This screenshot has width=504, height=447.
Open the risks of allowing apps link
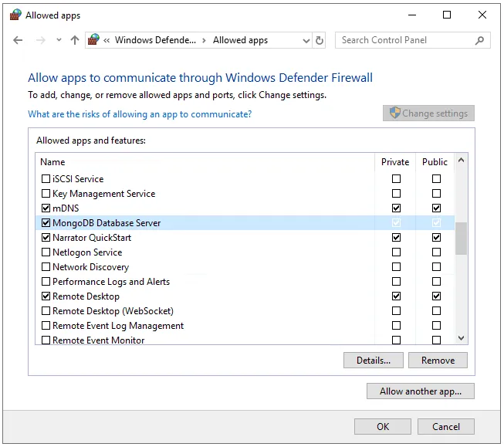coord(140,114)
